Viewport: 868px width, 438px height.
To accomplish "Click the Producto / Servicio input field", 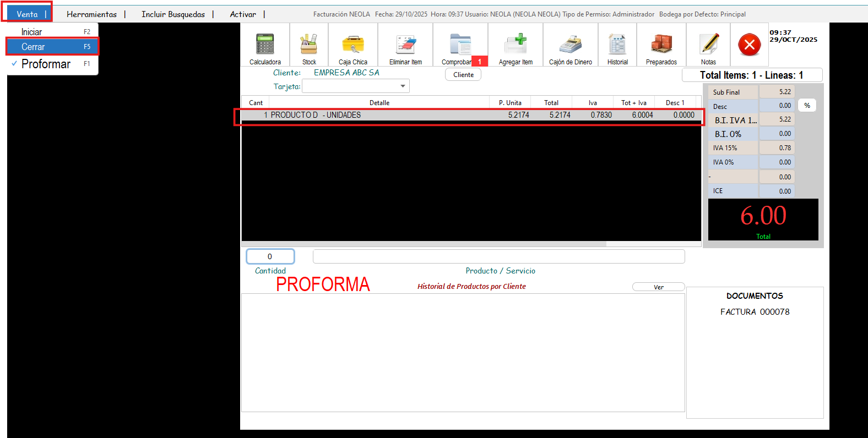I will (498, 256).
